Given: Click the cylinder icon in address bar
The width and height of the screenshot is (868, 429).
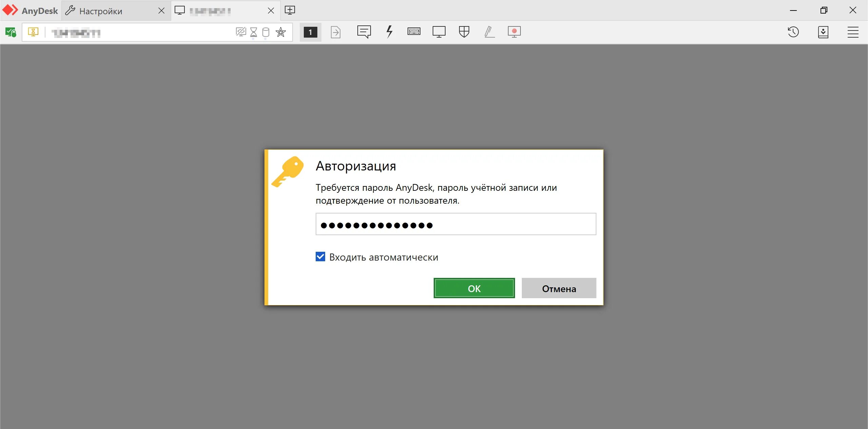Looking at the screenshot, I should [x=266, y=32].
